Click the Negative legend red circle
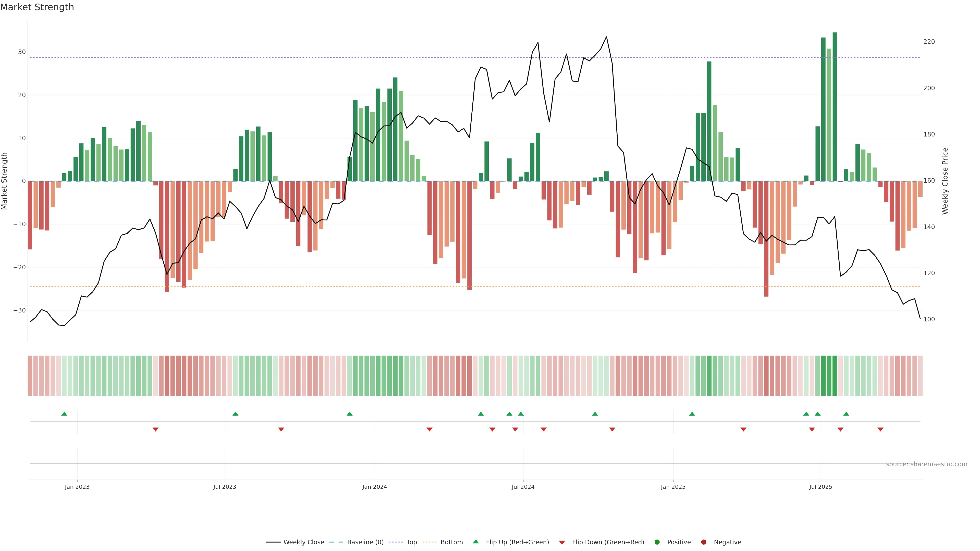980x551 pixels. (703, 542)
